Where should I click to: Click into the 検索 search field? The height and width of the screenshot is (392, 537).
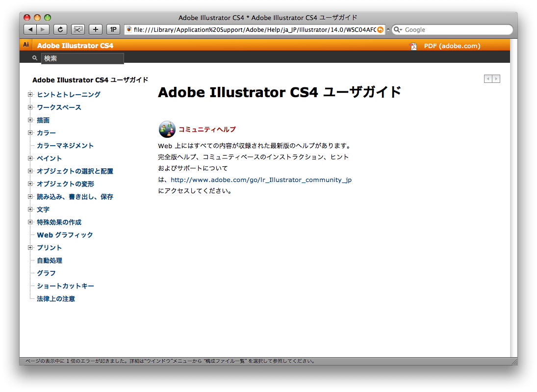pyautogui.click(x=82, y=58)
